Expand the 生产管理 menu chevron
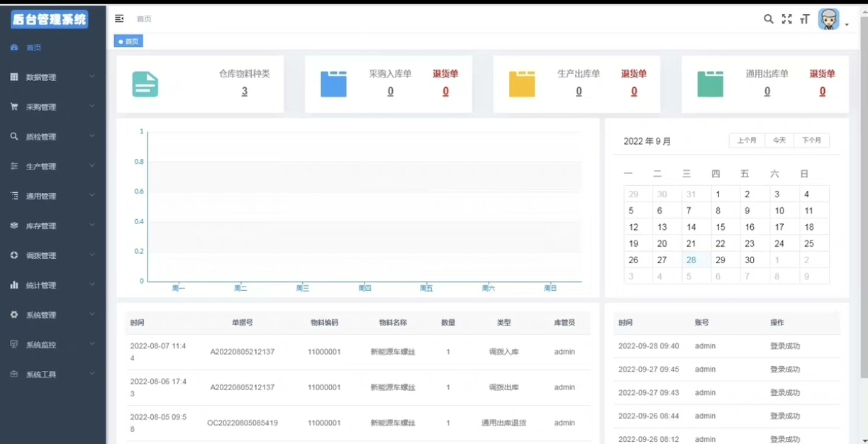 click(x=92, y=166)
